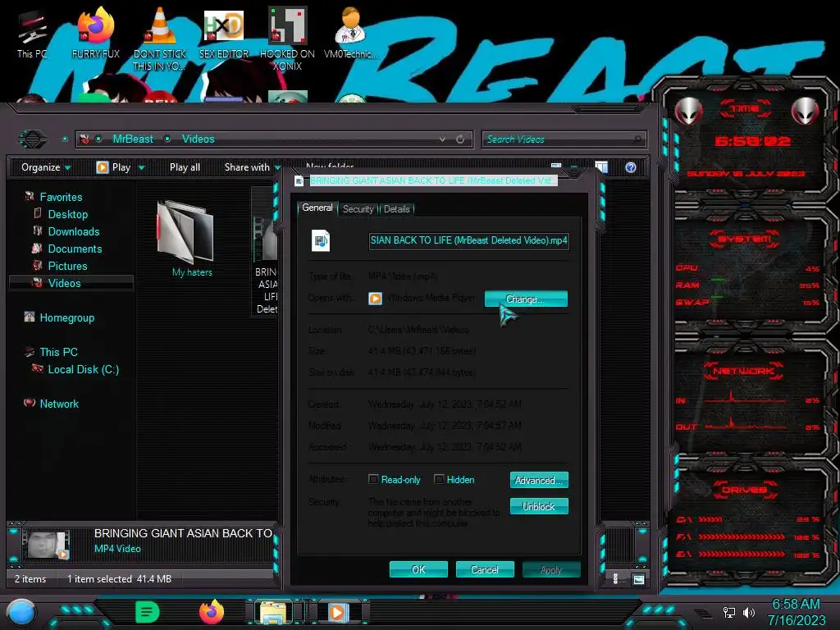840x630 pixels.
Task: Click the Advanced... button
Action: [x=539, y=480]
